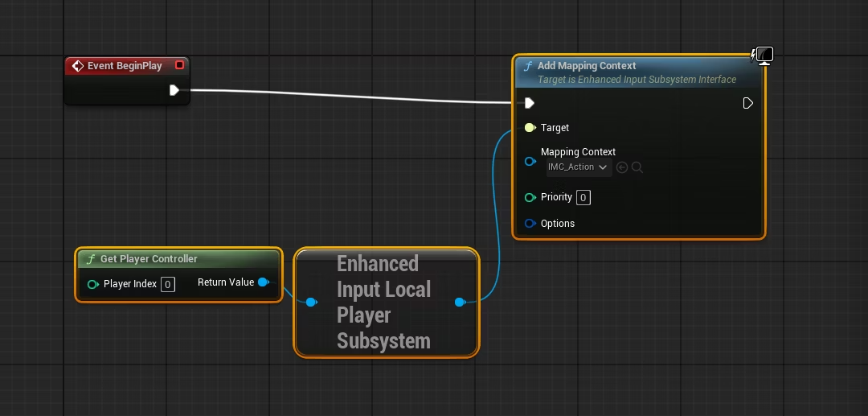This screenshot has width=868, height=416.
Task: Click the Options input pin
Action: (530, 223)
